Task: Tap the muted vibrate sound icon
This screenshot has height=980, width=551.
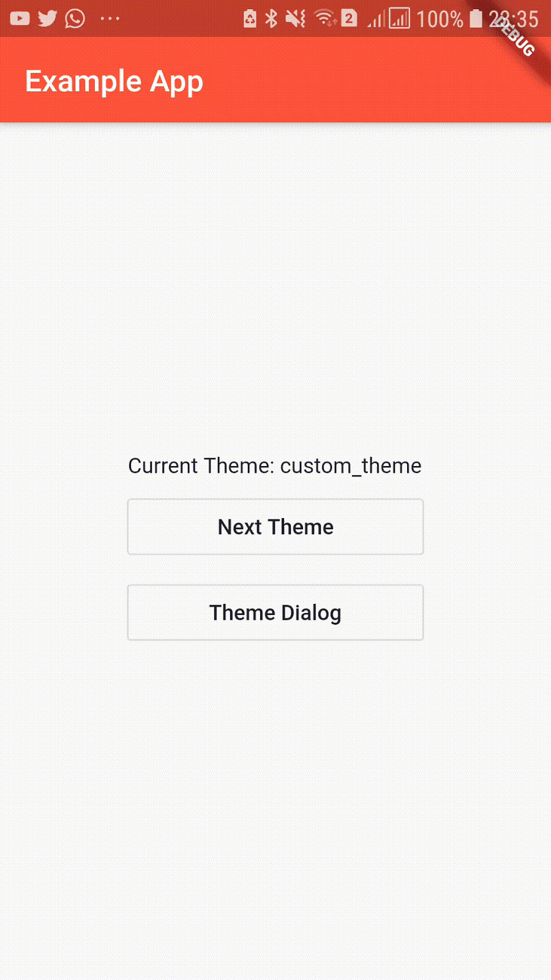Action: tap(296, 18)
